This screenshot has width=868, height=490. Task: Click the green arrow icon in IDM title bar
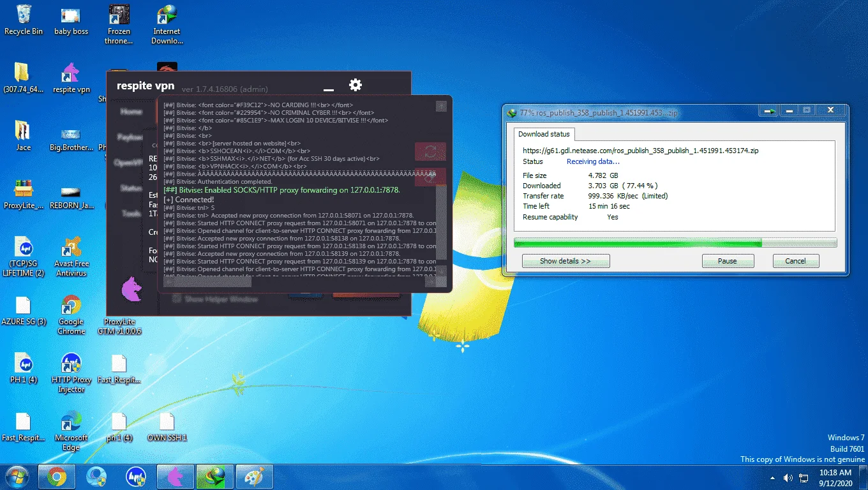click(769, 110)
